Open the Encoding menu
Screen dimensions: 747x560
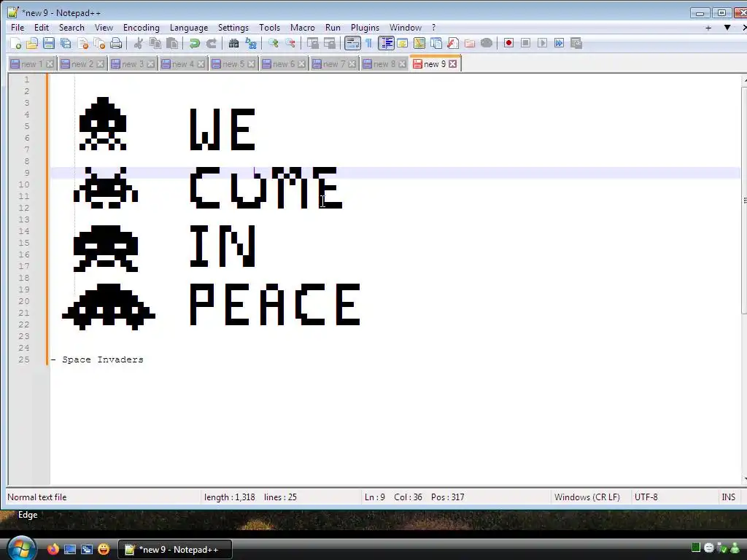tap(141, 28)
